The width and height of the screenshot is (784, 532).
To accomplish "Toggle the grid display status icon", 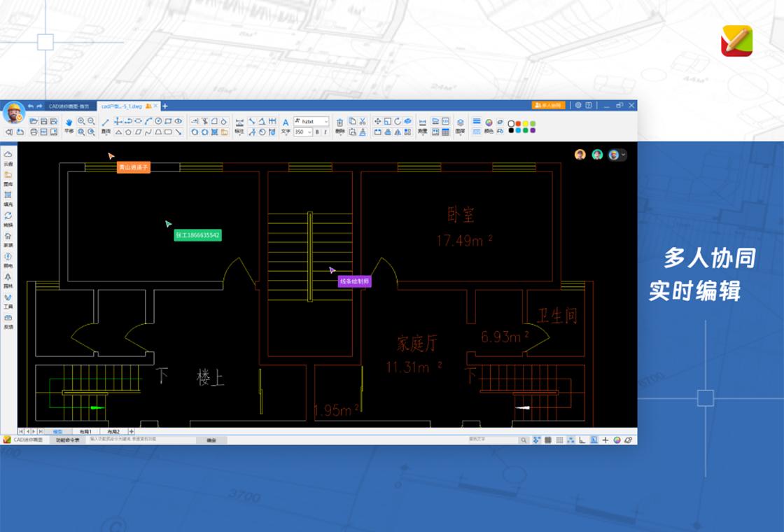I will [548, 440].
